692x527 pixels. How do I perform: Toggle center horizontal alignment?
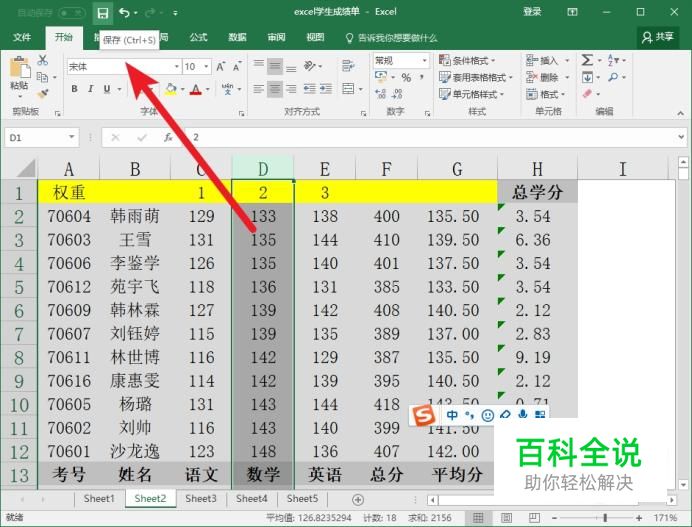[275, 89]
